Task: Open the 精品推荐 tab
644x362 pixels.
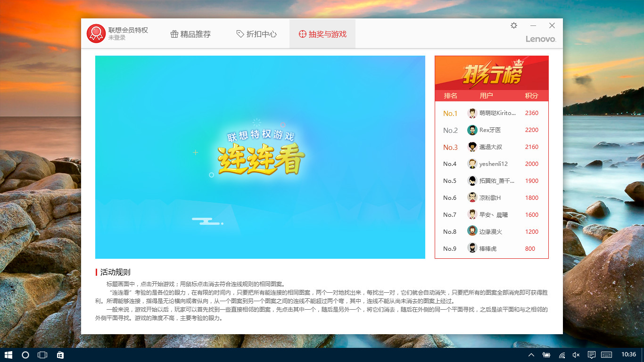Action: (x=190, y=34)
